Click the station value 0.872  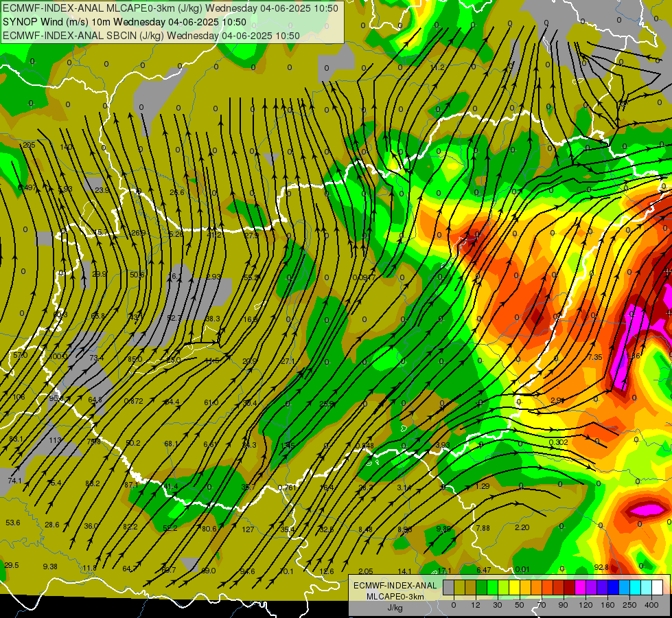133,401
